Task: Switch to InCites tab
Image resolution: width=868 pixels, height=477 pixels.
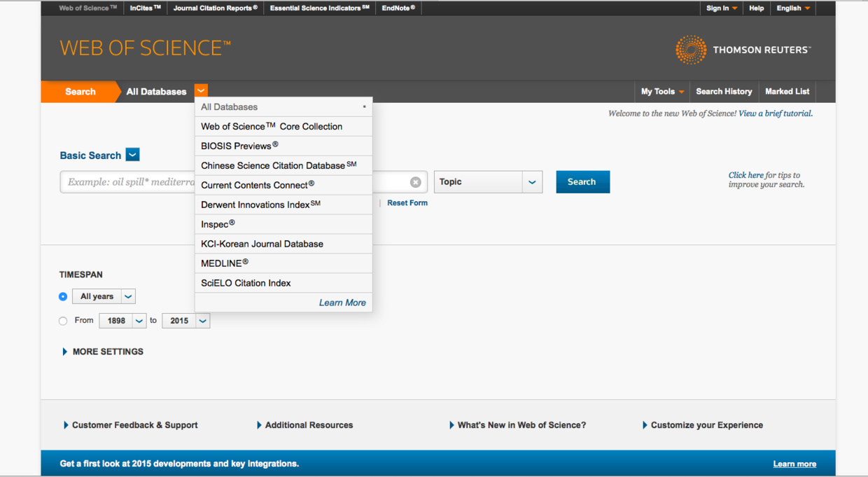Action: pos(146,8)
